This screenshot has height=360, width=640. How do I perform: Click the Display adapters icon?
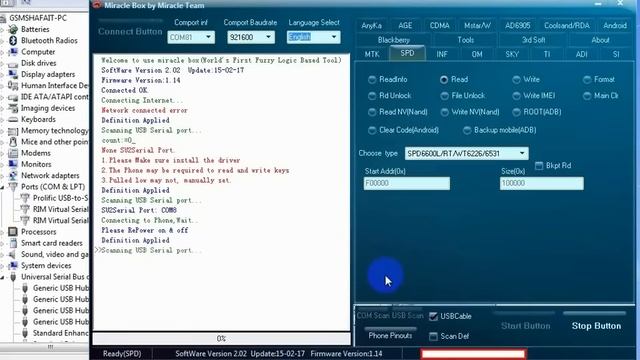coord(13,74)
